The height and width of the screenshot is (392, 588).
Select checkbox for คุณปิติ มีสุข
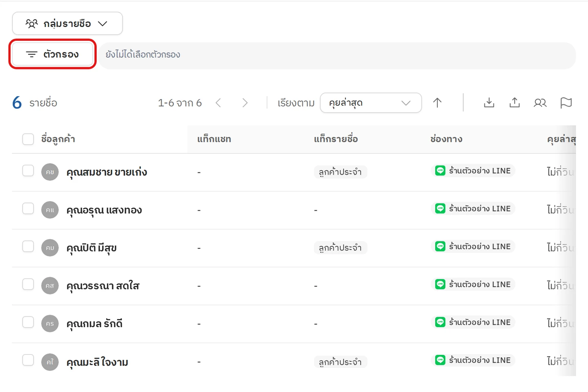(28, 246)
